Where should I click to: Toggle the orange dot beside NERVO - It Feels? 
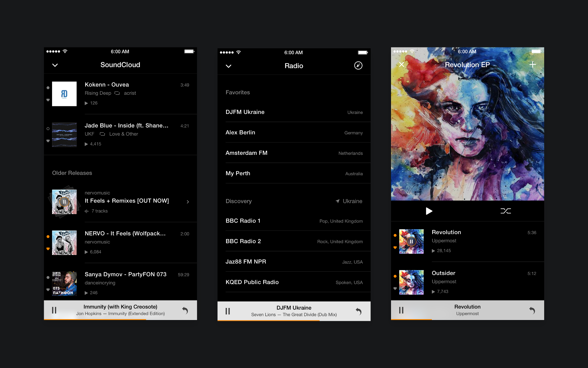[x=48, y=237]
